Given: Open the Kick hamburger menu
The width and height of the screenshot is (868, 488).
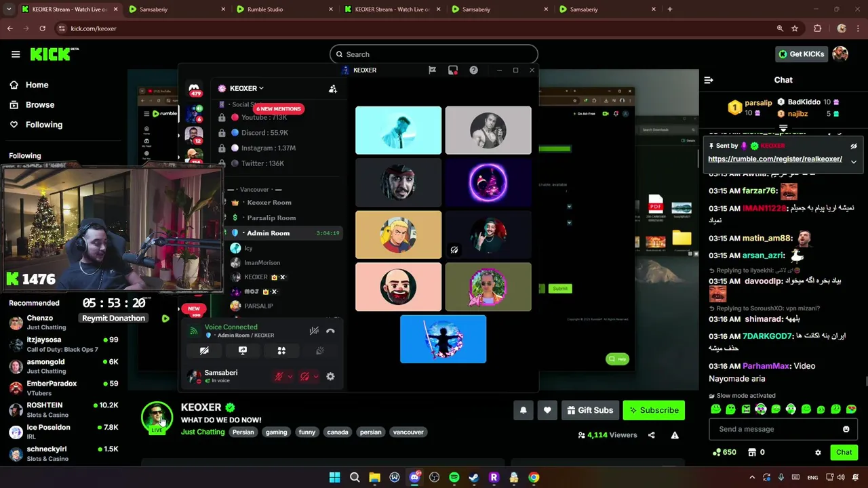Looking at the screenshot, I should [16, 54].
